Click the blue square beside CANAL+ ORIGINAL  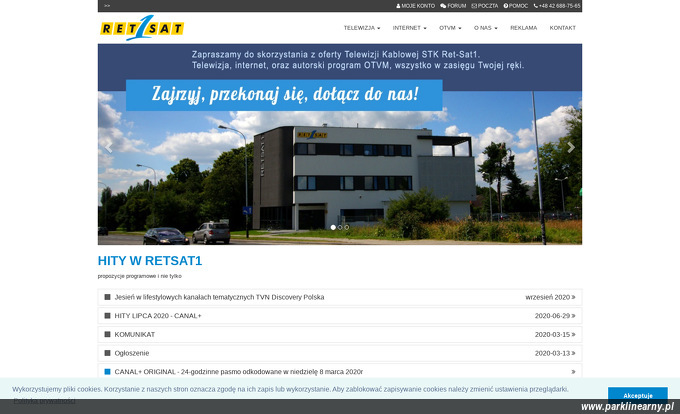click(x=108, y=372)
